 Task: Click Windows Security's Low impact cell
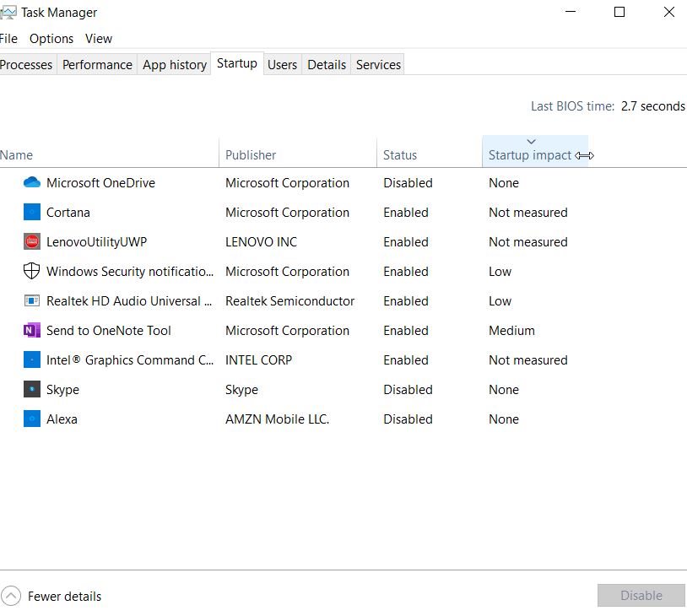coord(500,272)
